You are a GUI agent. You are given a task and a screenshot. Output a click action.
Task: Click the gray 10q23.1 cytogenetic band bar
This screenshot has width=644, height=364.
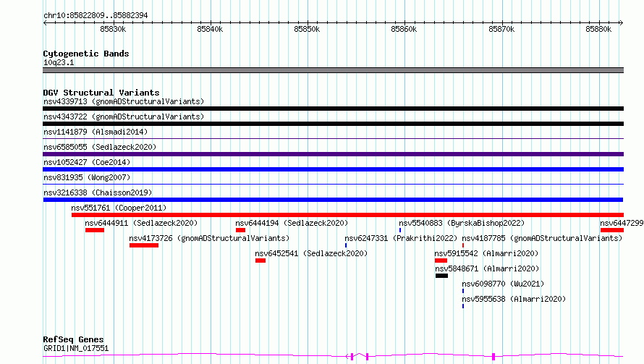pyautogui.click(x=333, y=70)
